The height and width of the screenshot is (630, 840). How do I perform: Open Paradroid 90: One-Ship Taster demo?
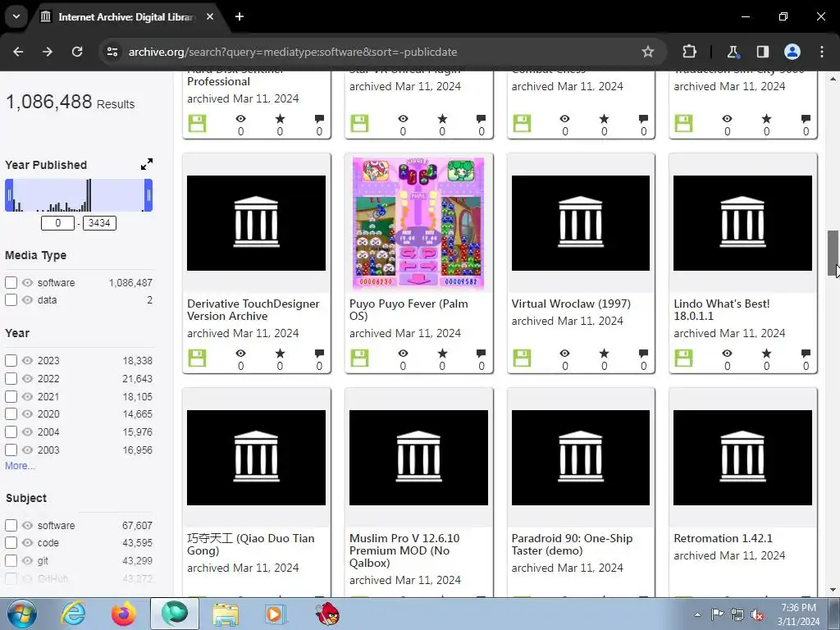pos(572,545)
